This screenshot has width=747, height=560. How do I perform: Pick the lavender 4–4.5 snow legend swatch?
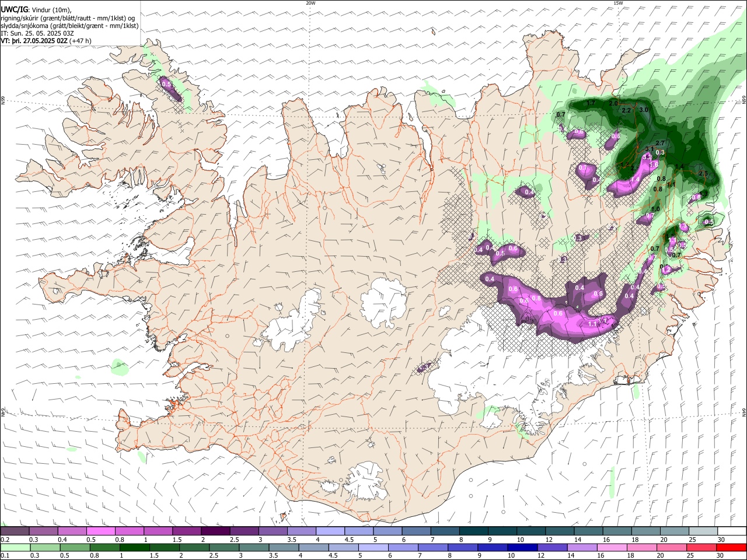coord(330,531)
